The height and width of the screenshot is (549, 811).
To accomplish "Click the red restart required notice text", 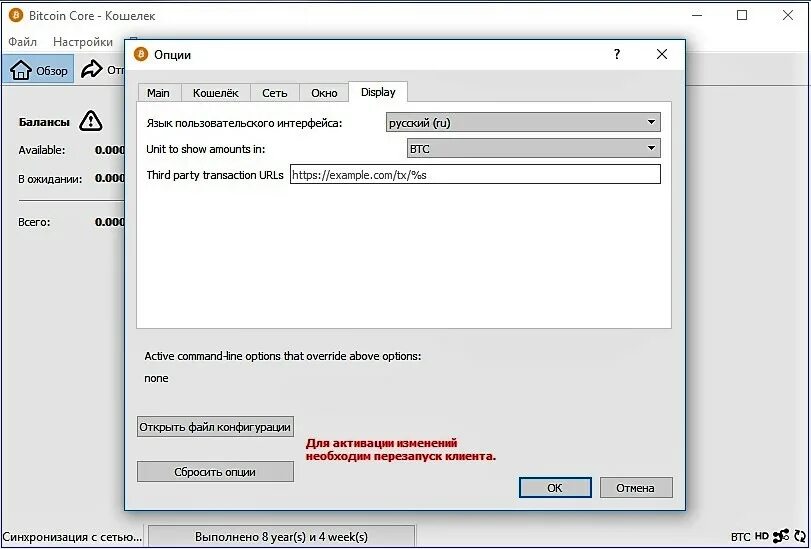I will tap(400, 450).
